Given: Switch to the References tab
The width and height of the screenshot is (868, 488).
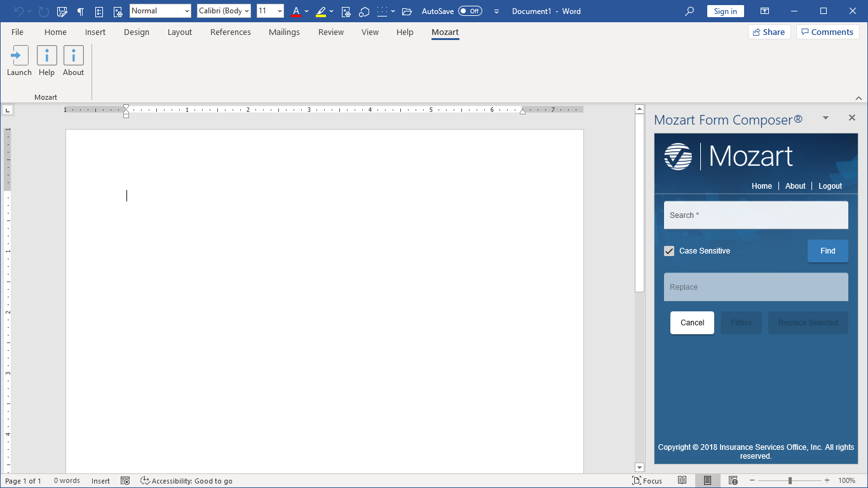Looking at the screenshot, I should (231, 32).
